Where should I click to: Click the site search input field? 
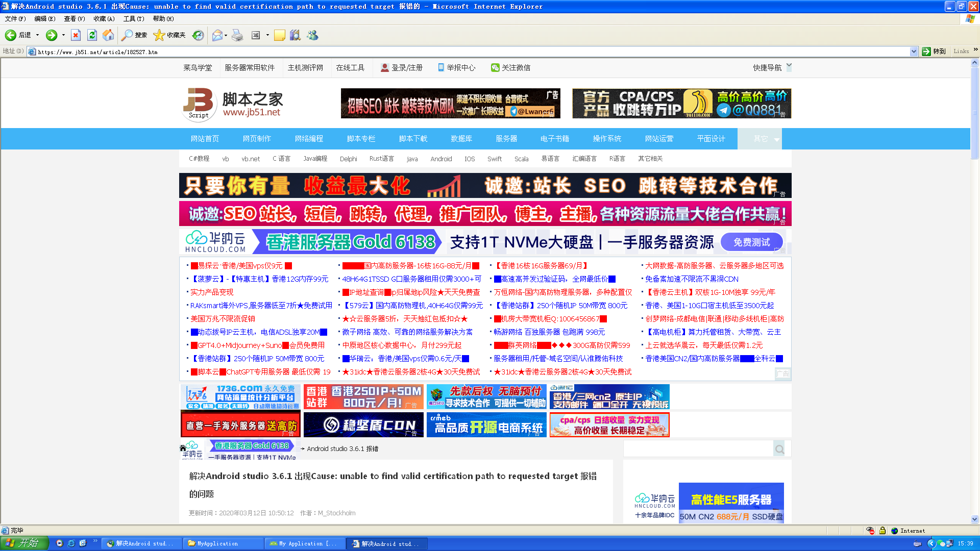tap(698, 449)
